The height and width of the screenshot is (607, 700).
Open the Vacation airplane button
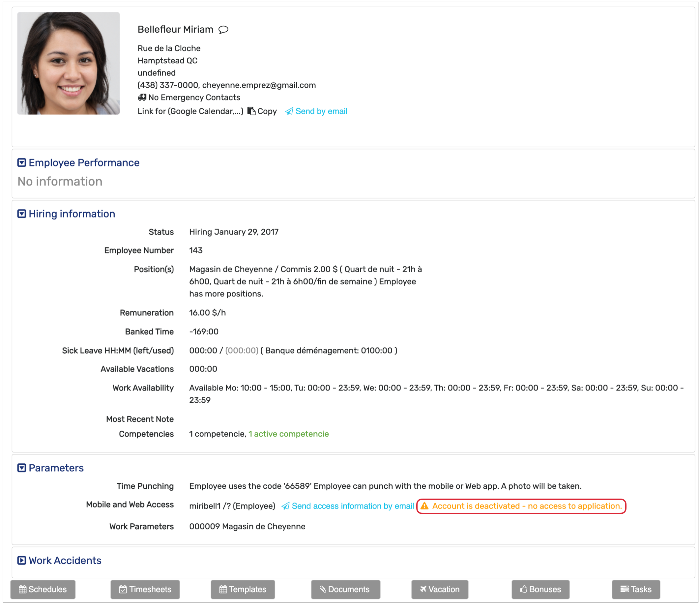coord(439,590)
